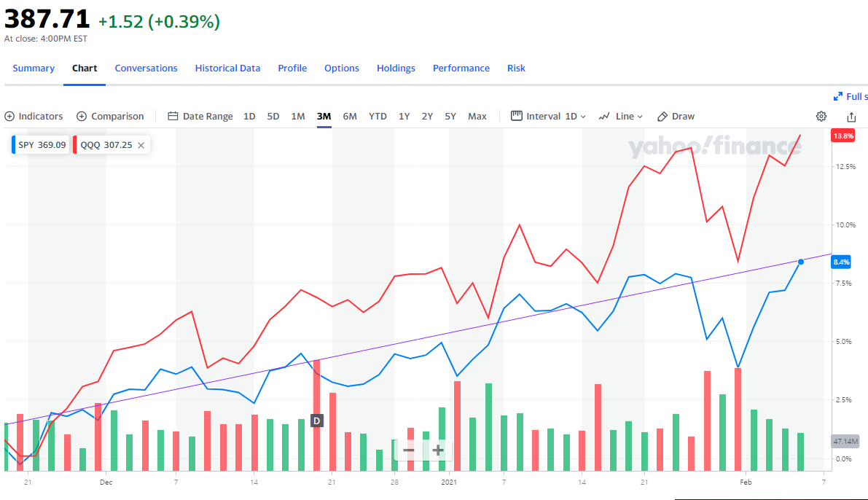This screenshot has height=500, width=868.
Task: Open the Options tab
Action: 342,68
